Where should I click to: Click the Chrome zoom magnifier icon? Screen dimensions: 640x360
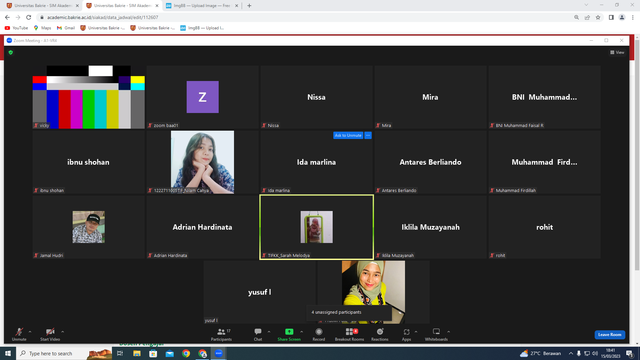coord(576,18)
